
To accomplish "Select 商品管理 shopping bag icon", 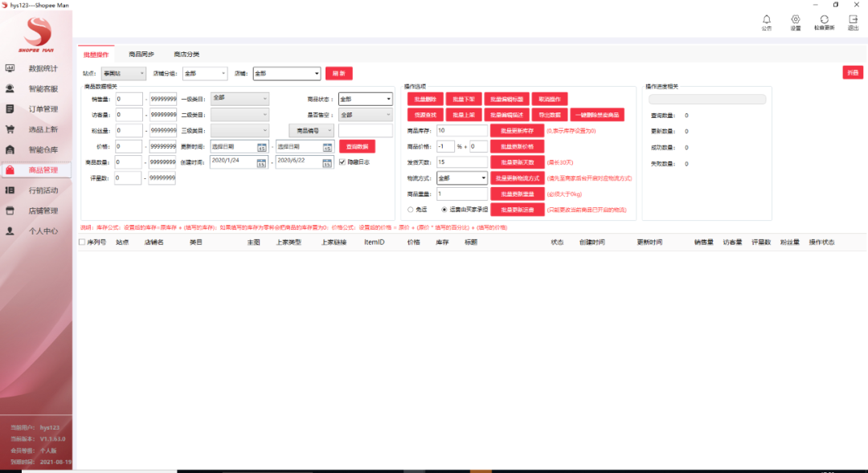I will click(10, 169).
